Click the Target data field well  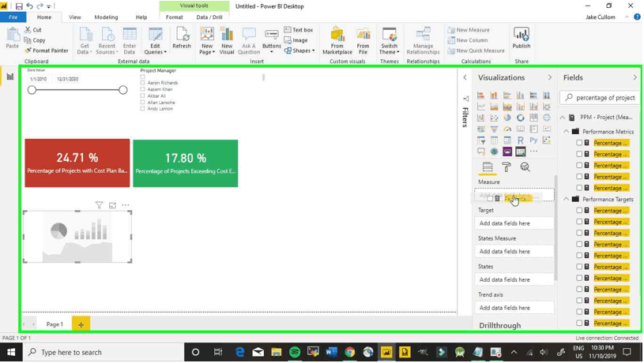tap(514, 223)
